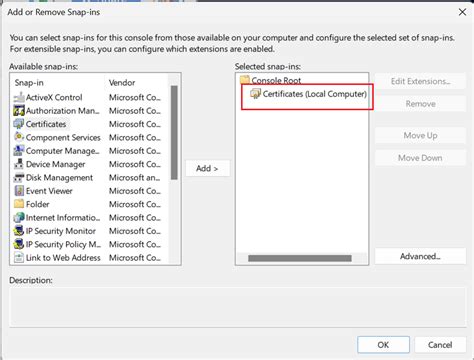Screen dimensions: 474x360
Task: Click vendor cell beside Device Manager
Action: tap(135, 164)
